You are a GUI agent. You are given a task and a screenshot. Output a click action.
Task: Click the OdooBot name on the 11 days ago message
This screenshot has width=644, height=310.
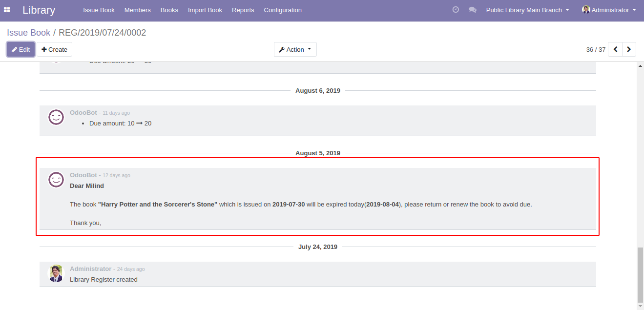click(83, 112)
